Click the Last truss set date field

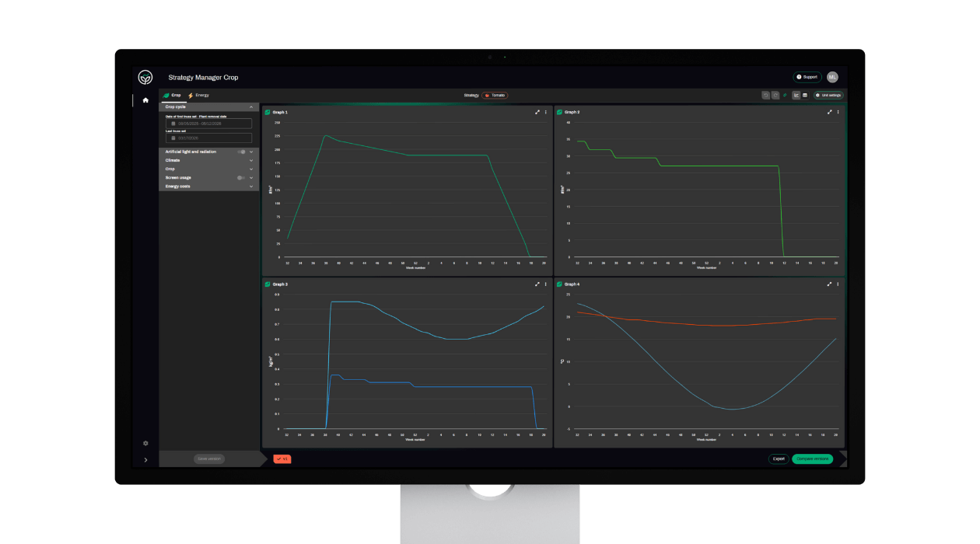[208, 138]
